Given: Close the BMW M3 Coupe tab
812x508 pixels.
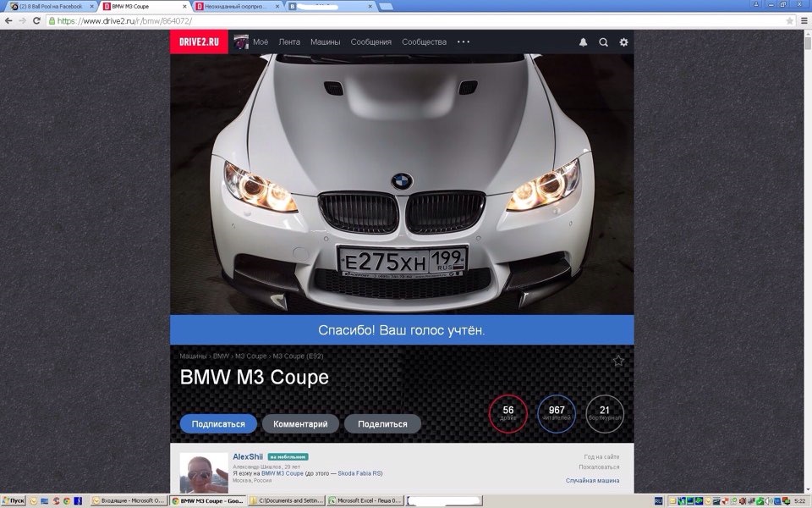Looking at the screenshot, I should pos(185,7).
